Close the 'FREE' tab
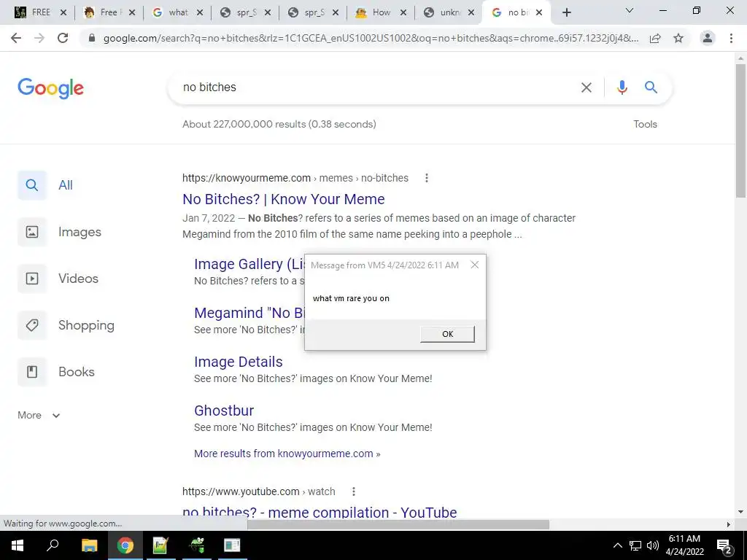The height and width of the screenshot is (560, 747). (63, 13)
